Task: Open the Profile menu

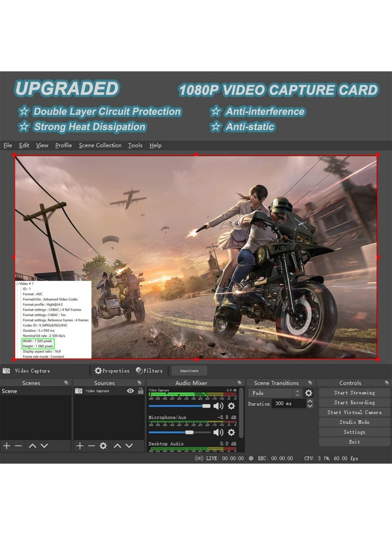Action: pos(63,145)
